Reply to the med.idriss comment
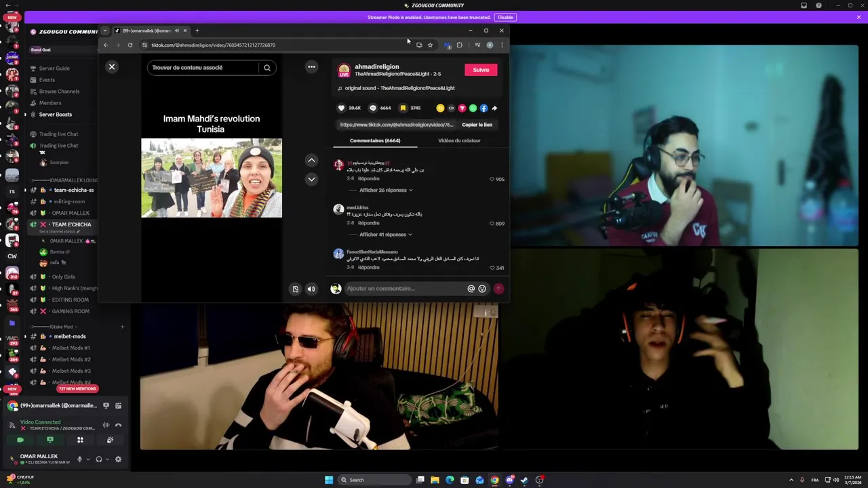 [x=369, y=223]
